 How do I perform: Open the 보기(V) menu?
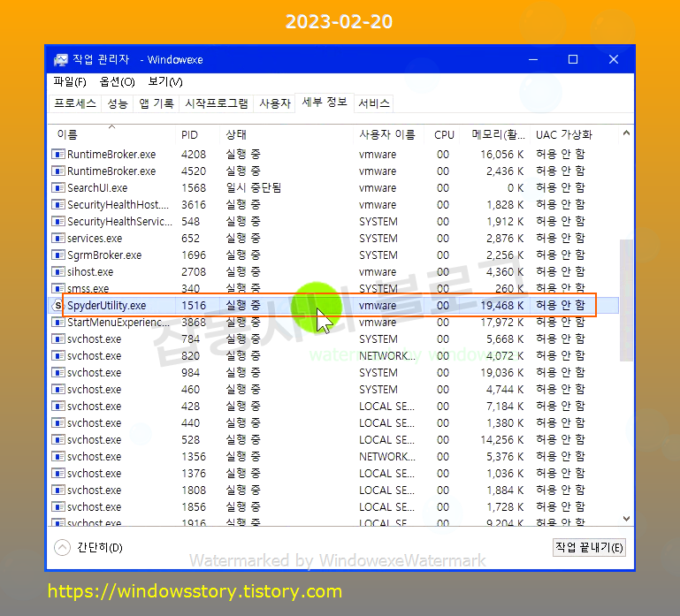click(x=165, y=82)
